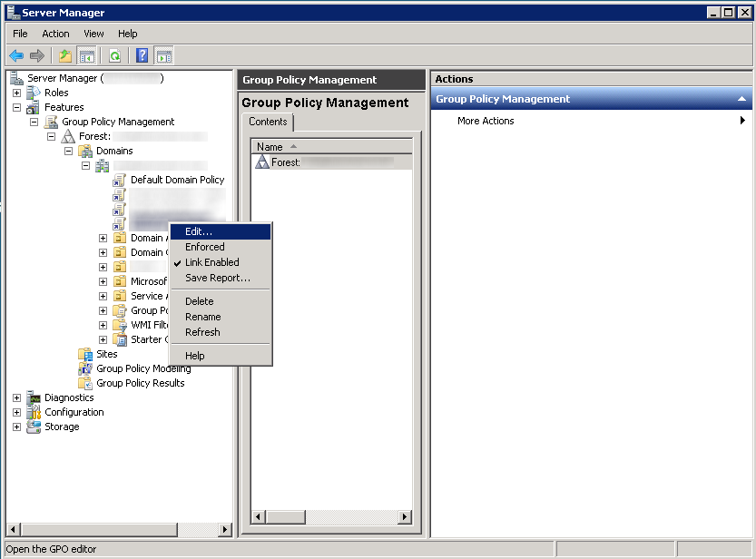Click the Up One Level folder icon
The image size is (756, 559).
[x=65, y=56]
